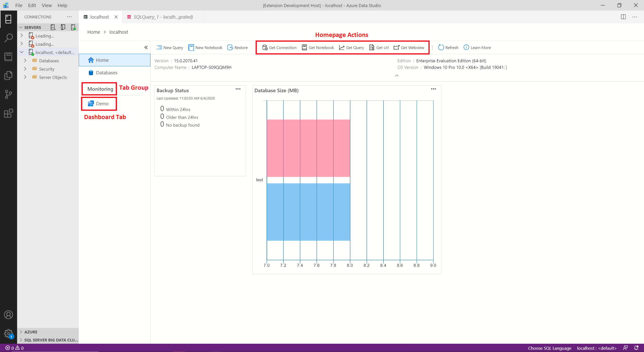Collapse the localhost server node
The image size is (644, 352).
click(x=22, y=52)
